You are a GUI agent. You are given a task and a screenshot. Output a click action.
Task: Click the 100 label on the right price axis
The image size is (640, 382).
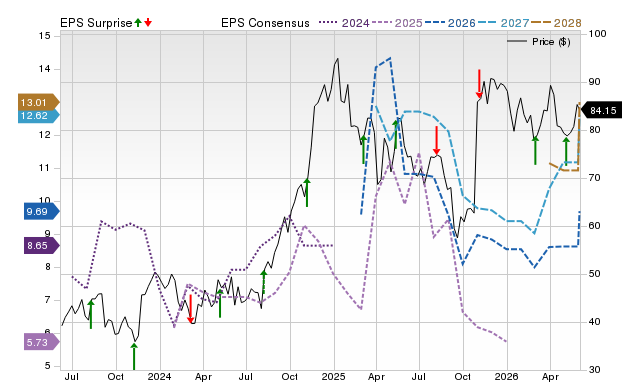598,34
